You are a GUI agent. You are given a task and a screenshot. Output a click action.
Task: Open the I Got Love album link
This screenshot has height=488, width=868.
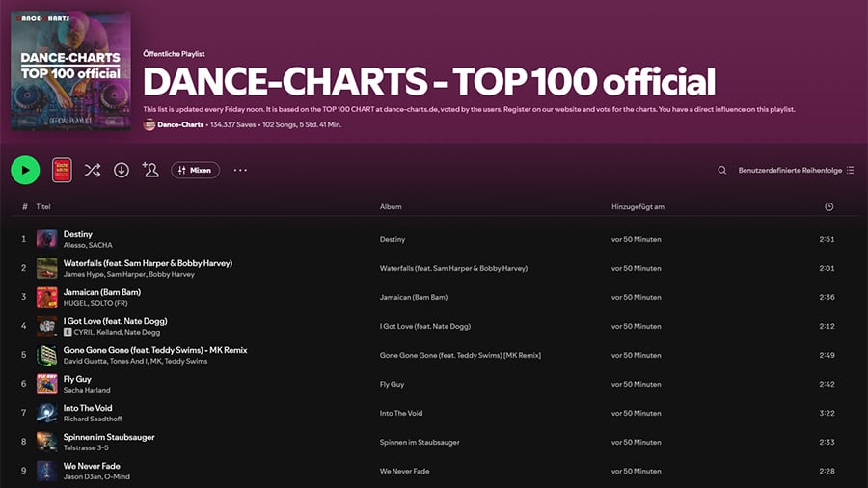pyautogui.click(x=425, y=326)
